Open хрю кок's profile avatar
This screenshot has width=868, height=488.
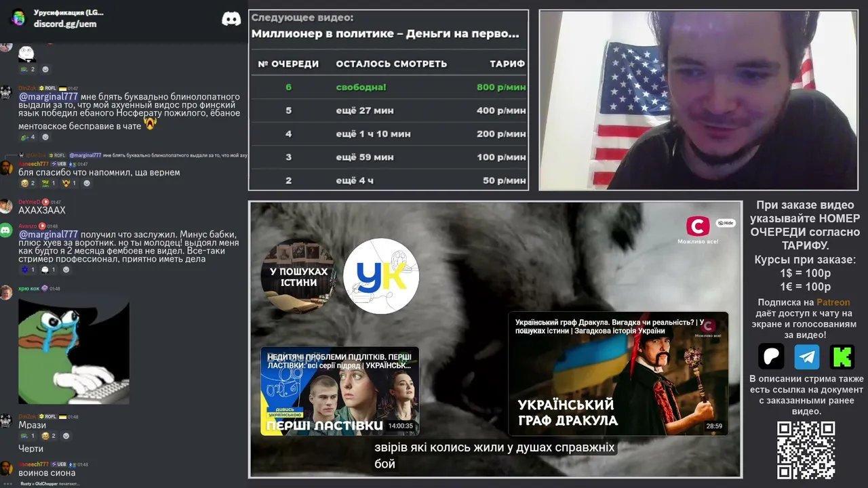(6, 293)
